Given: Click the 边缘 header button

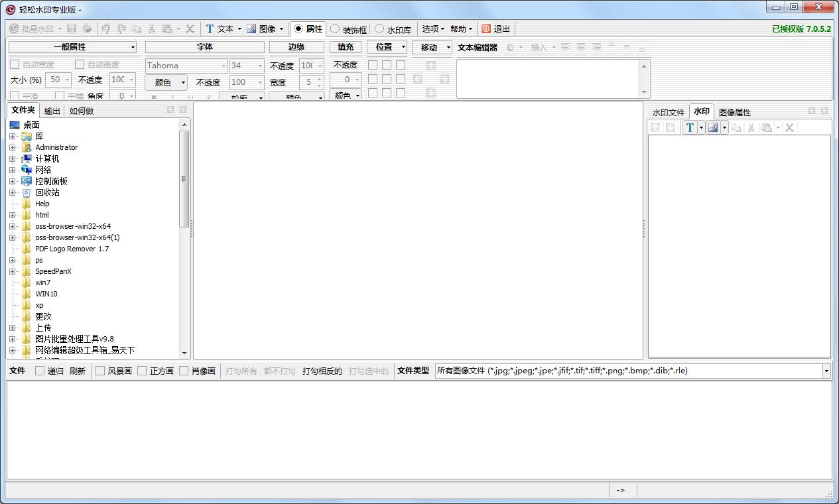Looking at the screenshot, I should pos(296,47).
